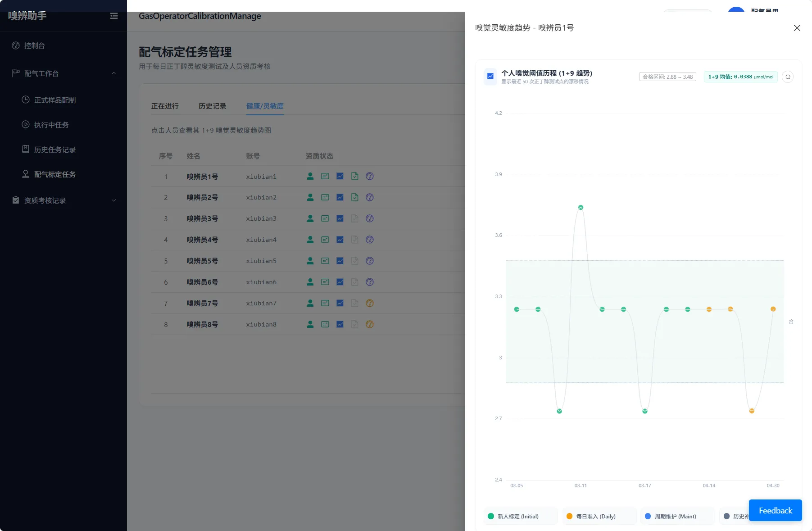Open the trend chart icon for 嗅辨员8号

click(x=340, y=324)
